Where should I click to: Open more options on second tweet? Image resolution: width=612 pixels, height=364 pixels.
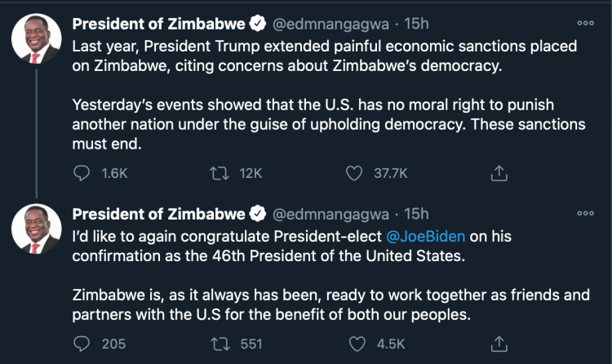585,213
